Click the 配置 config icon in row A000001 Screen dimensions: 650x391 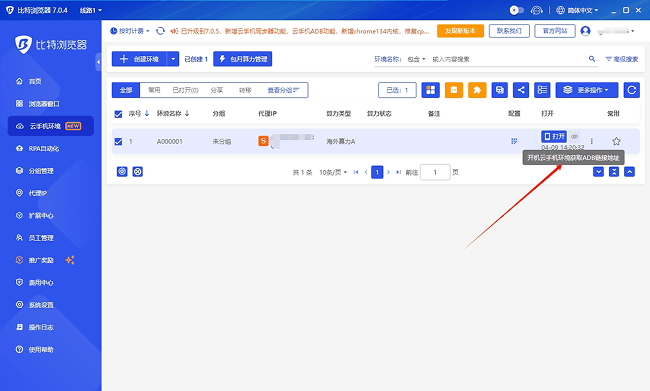tap(514, 141)
